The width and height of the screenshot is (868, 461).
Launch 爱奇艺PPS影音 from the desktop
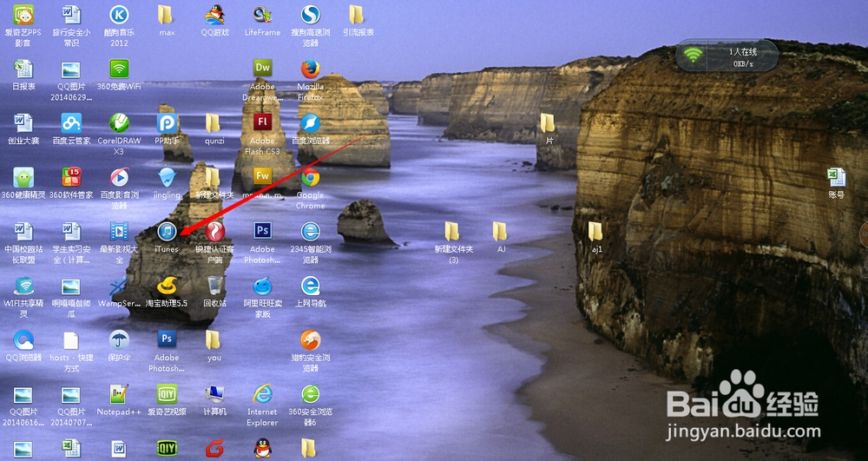coord(23,15)
